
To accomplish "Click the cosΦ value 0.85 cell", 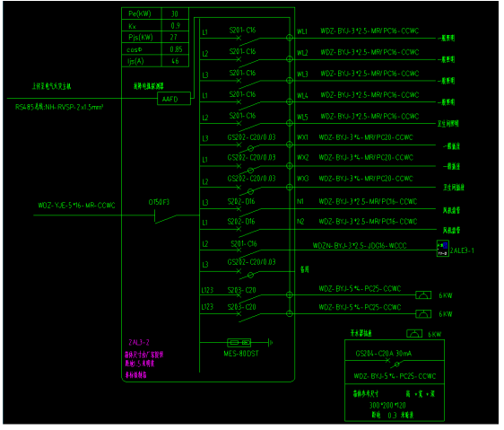I will pos(177,49).
